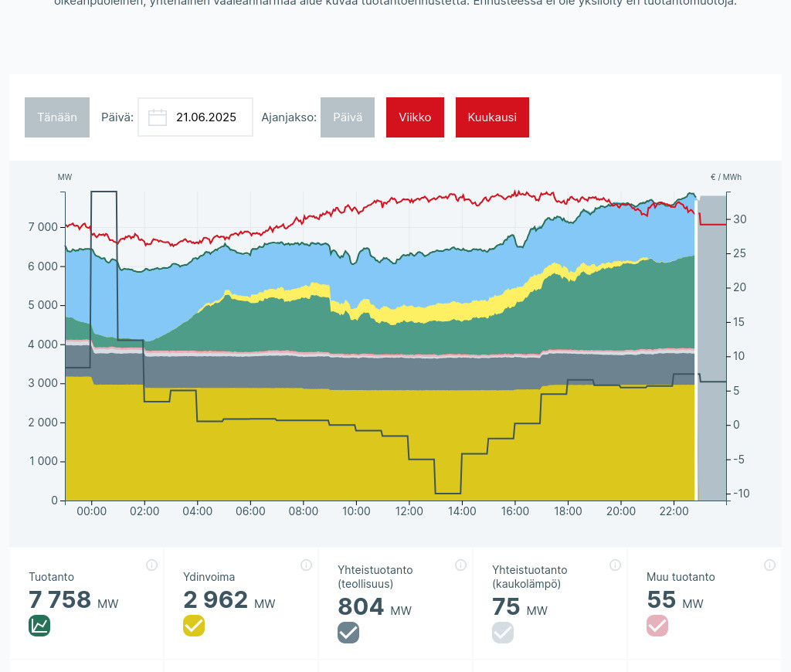The height and width of the screenshot is (672, 791).
Task: Select the Viikko time period
Action: 415,117
